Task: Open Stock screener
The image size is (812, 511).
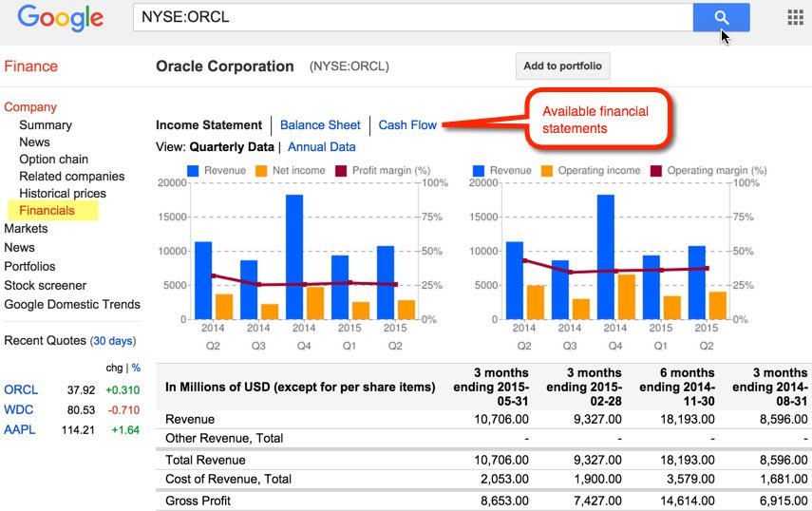Action: (x=45, y=286)
